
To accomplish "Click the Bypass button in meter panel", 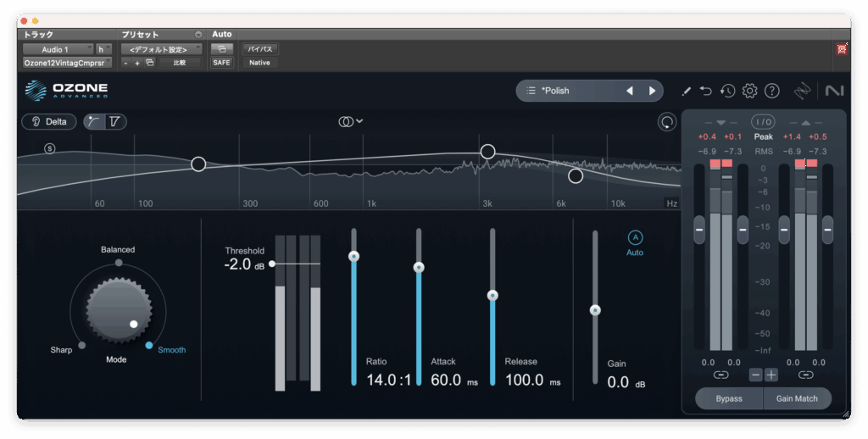I will (x=728, y=398).
